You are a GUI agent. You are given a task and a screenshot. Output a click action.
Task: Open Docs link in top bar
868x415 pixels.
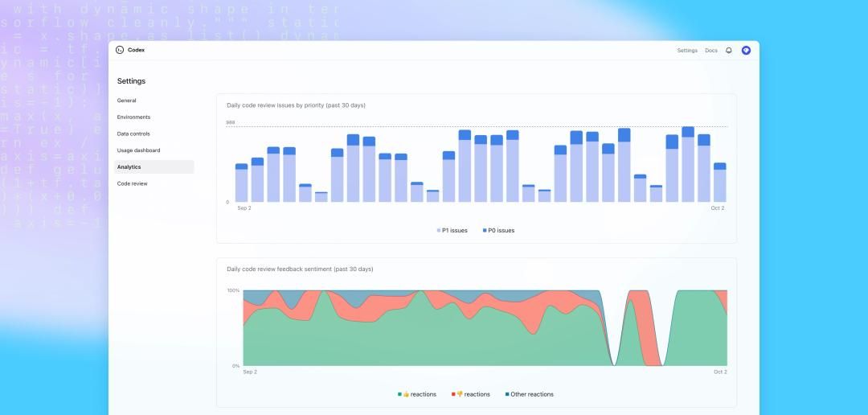(710, 51)
